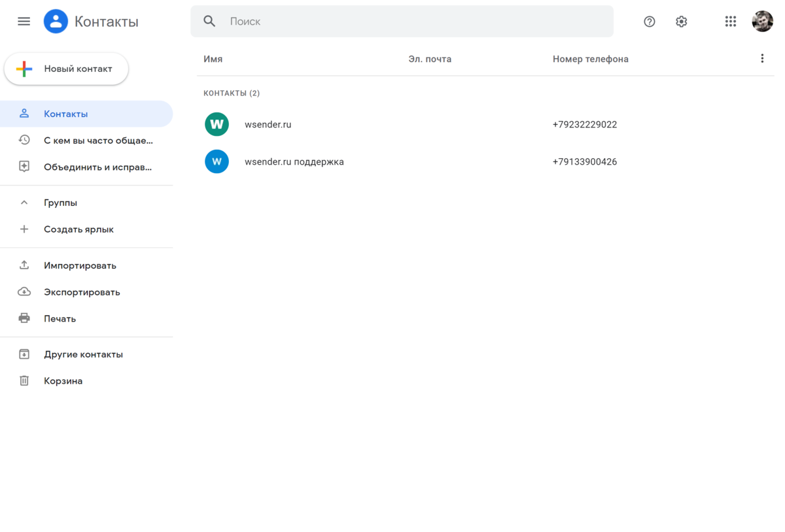Screen dimensions: 785x532
Task: Click the Группы label
Action: 60,203
